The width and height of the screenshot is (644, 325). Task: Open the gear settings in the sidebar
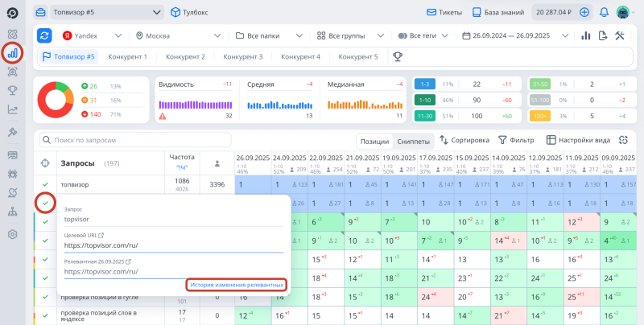12,234
